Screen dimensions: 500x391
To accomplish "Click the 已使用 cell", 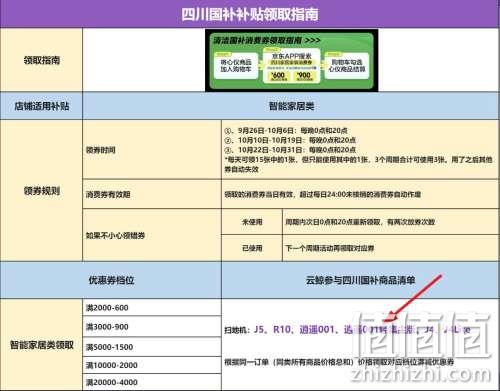I will [252, 248].
